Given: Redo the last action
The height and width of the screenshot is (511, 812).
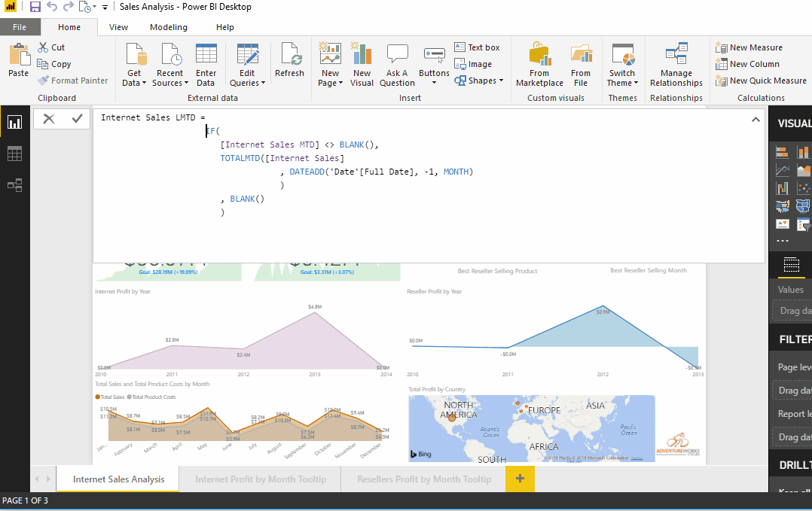Looking at the screenshot, I should pos(68,7).
